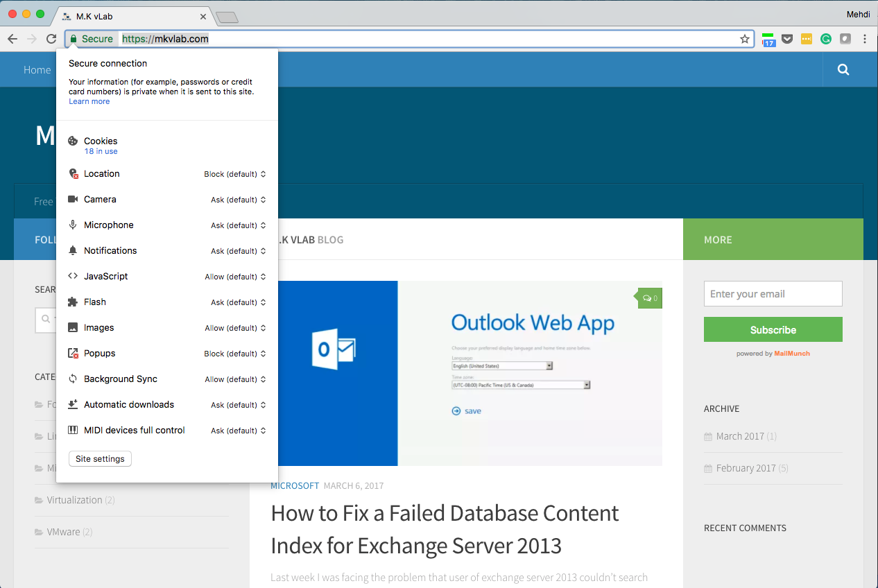The image size is (878, 588).
Task: Open the Location permission dropdown
Action: pyautogui.click(x=235, y=174)
